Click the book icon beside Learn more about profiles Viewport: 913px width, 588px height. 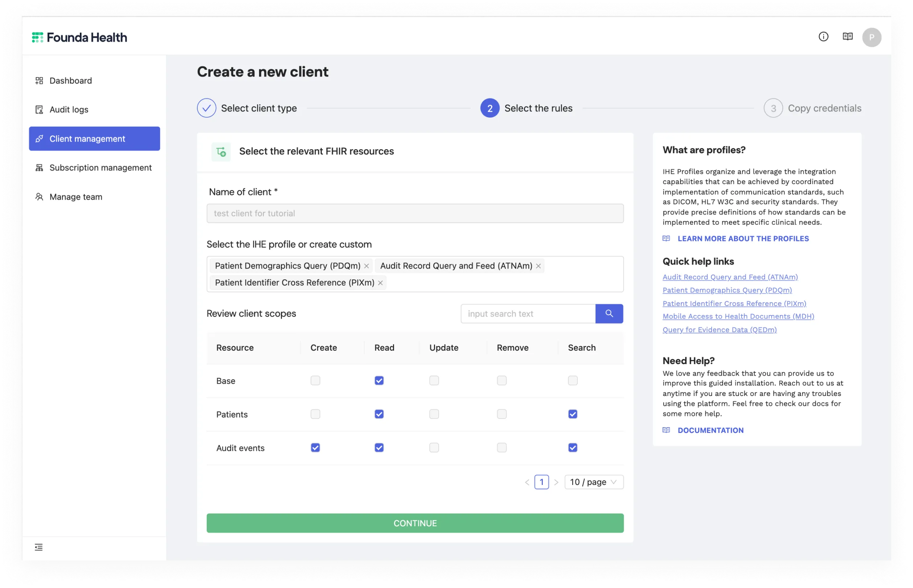point(666,238)
